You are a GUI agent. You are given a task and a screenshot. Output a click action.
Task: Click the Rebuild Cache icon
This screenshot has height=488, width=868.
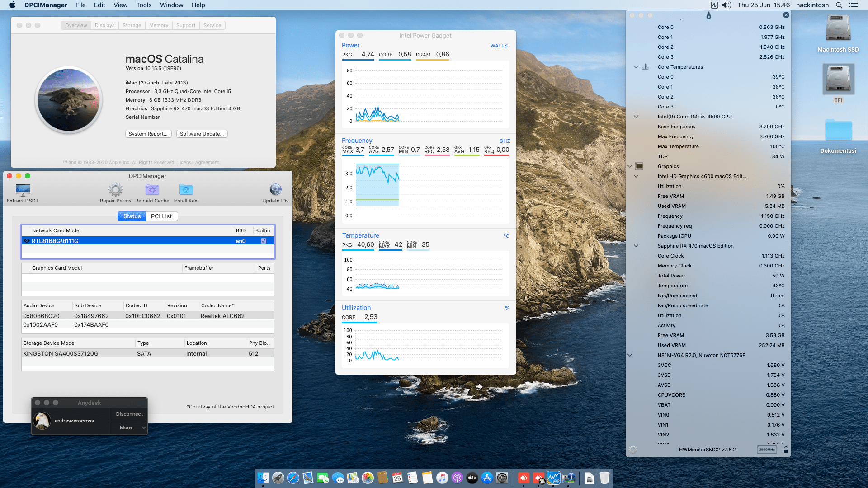152,190
